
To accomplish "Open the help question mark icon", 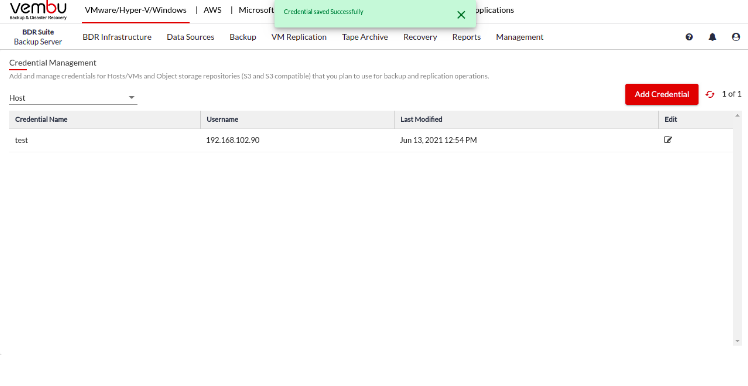I will tap(689, 37).
